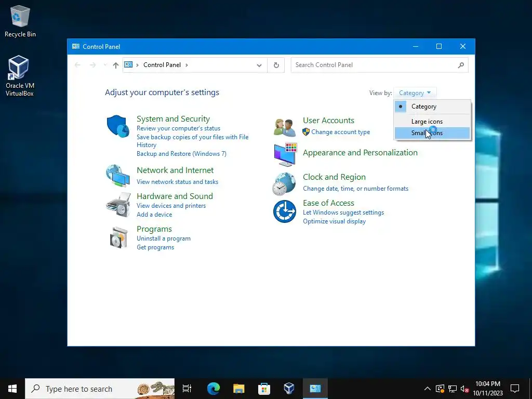
Task: Click Optimize visual display
Action: point(334,221)
